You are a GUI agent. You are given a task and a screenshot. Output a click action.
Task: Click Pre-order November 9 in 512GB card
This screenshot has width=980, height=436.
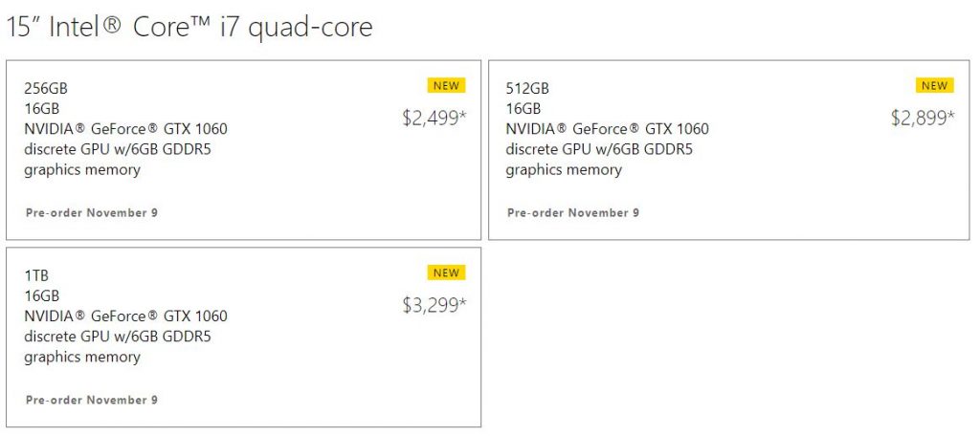point(573,212)
